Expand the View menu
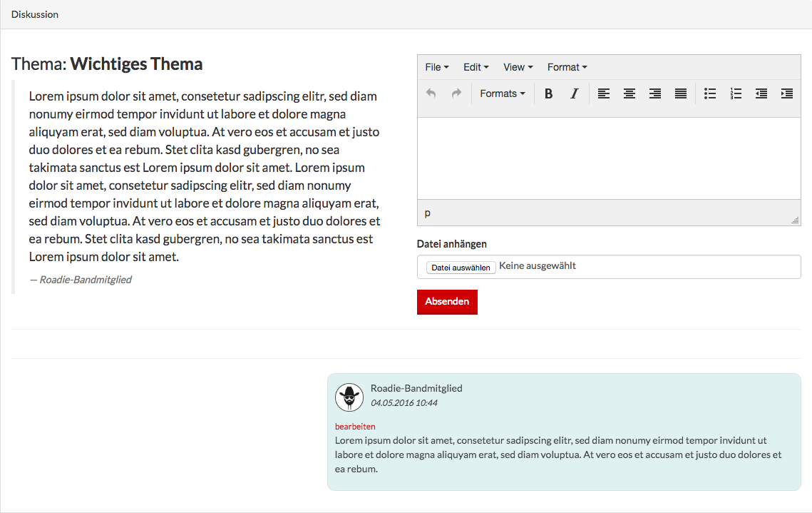 pos(518,67)
